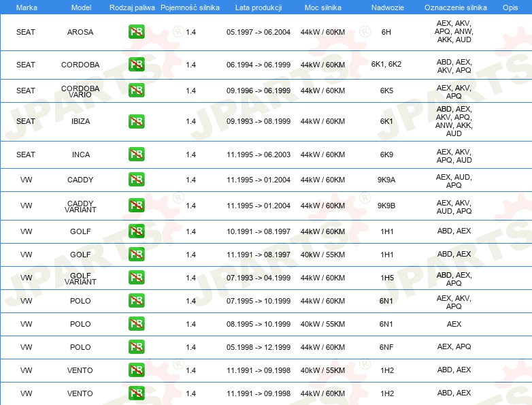Click engine codes ABD, AEX, AKV, APQ in the CORDOBA row
Screen dimensions: 532x405
pyautogui.click(x=454, y=66)
